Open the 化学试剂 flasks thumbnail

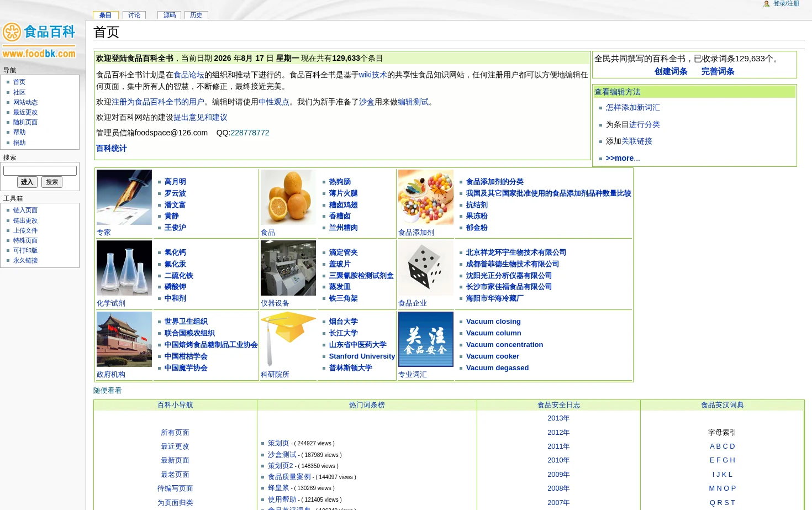(124, 268)
